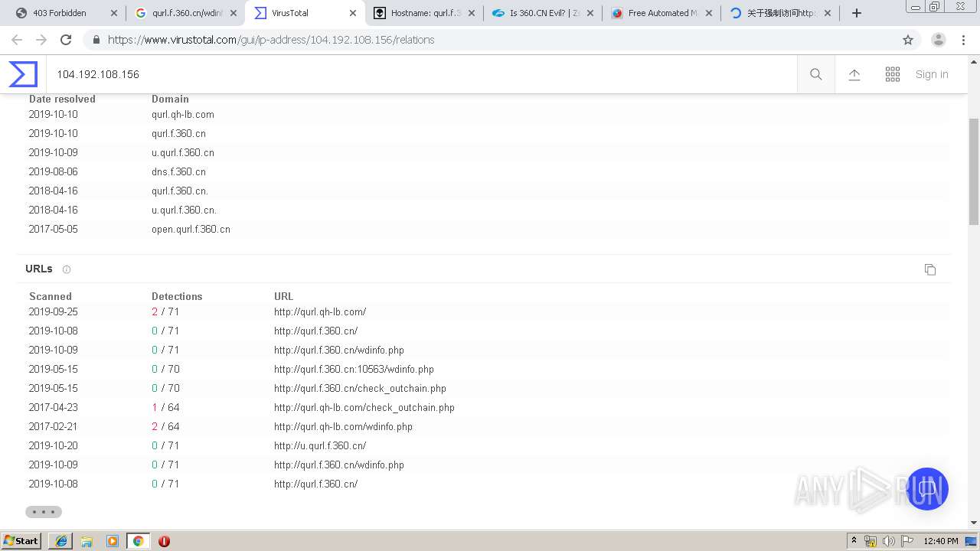The image size is (980, 551).
Task: Click the page vertical scrollbar thumb
Action: [x=974, y=170]
